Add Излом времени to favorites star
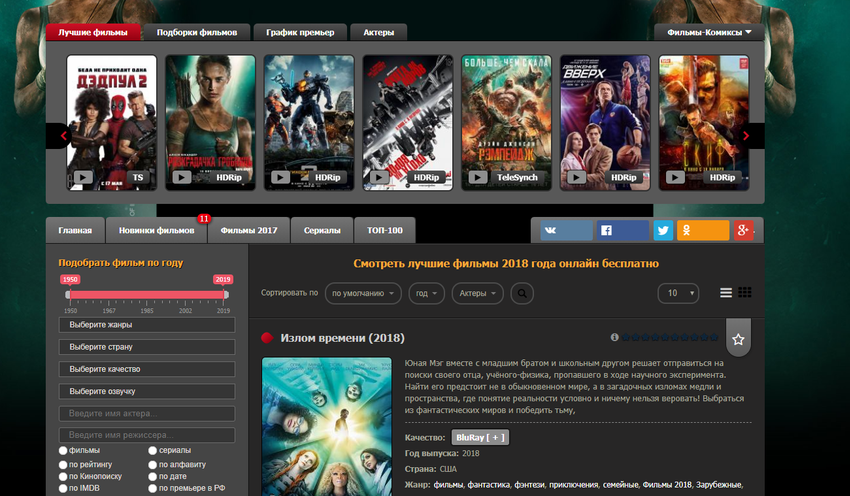The image size is (850, 496). coord(738,340)
